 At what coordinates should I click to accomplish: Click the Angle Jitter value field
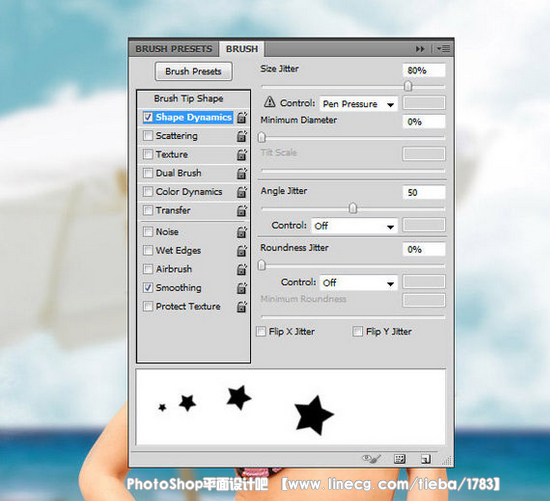coord(424,192)
